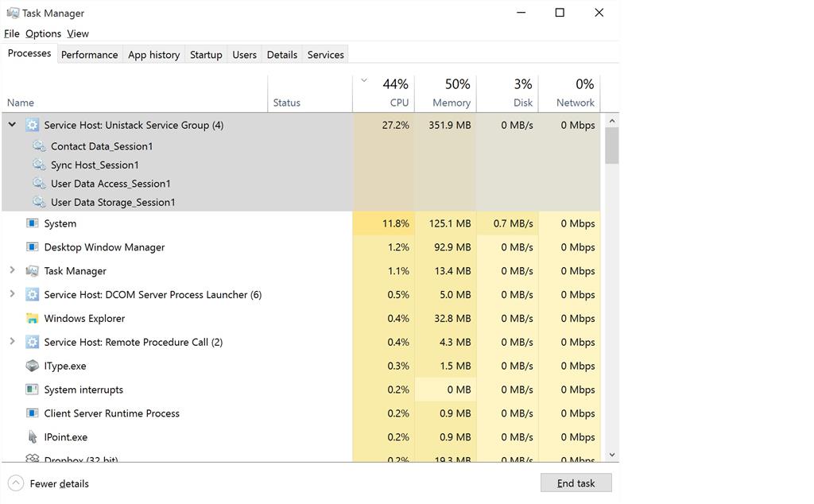Select the Desktop Window Manager process name

click(x=104, y=247)
